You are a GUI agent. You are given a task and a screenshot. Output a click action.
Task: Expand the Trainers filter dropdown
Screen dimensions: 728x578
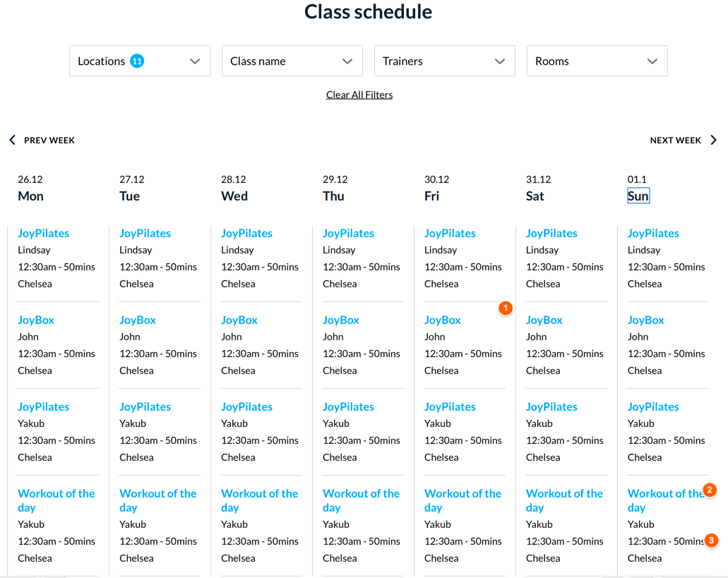pyautogui.click(x=445, y=61)
